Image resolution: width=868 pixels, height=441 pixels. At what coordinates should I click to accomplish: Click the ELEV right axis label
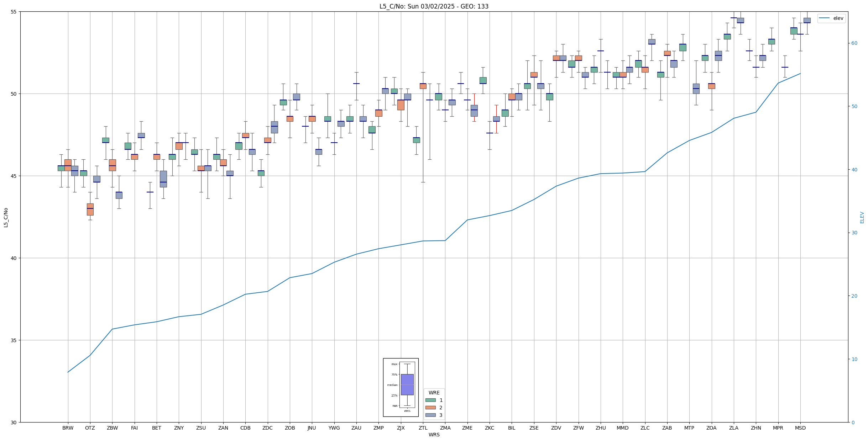click(862, 217)
